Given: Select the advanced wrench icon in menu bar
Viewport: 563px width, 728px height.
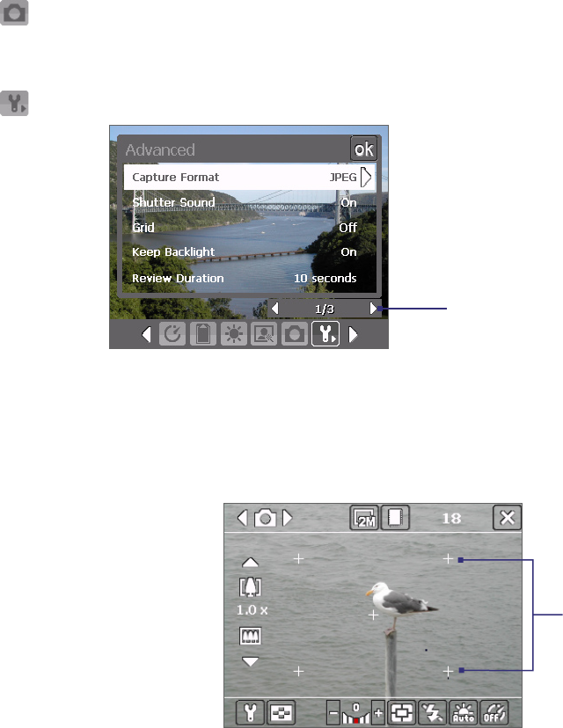Looking at the screenshot, I should 325,334.
